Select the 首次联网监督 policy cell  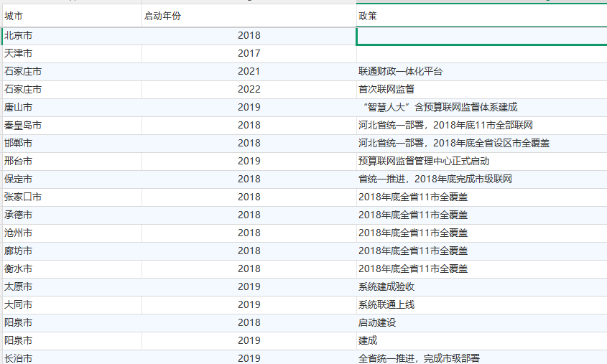pyautogui.click(x=481, y=90)
